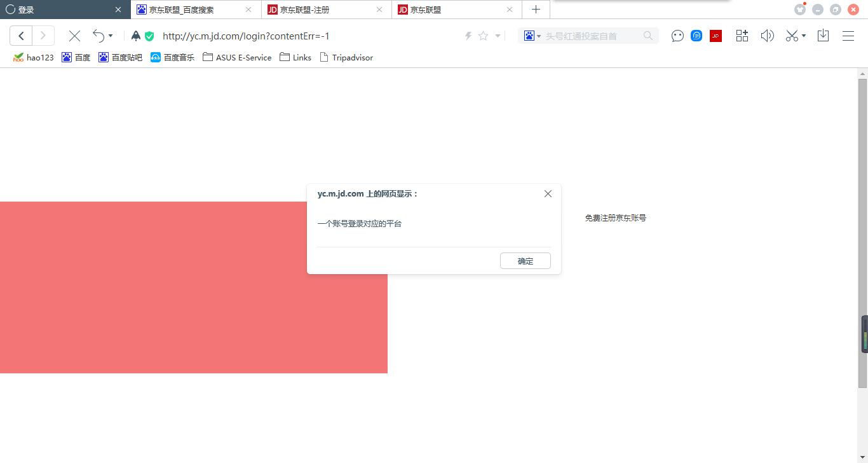Toggle bookmark star for current page

click(483, 36)
